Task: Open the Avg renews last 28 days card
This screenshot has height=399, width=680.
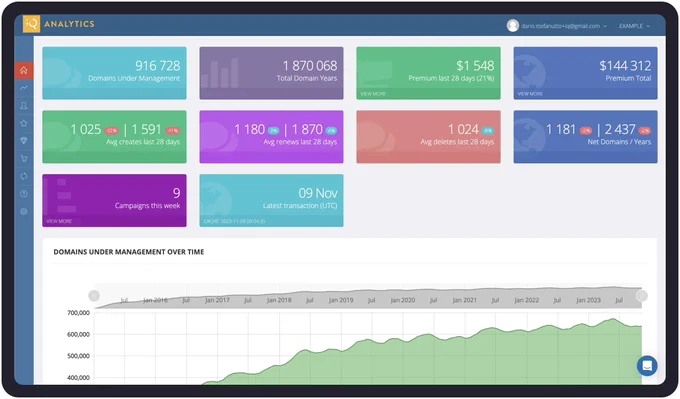Action: [x=271, y=137]
